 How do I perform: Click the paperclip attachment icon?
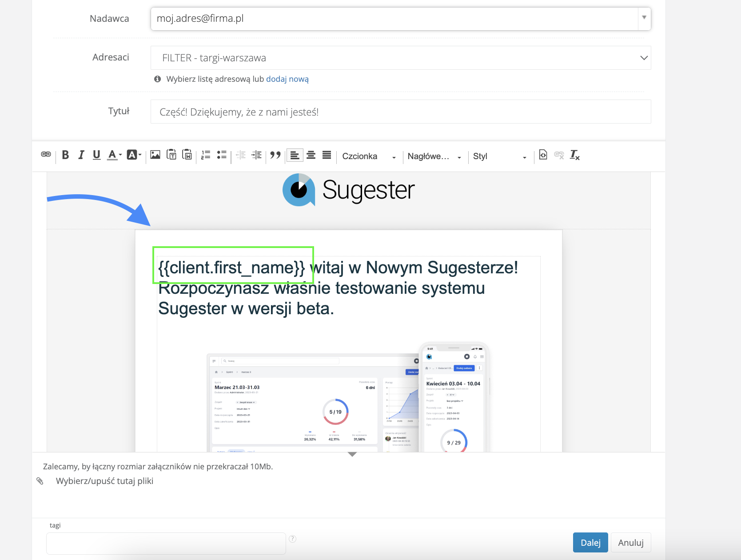pos(40,481)
